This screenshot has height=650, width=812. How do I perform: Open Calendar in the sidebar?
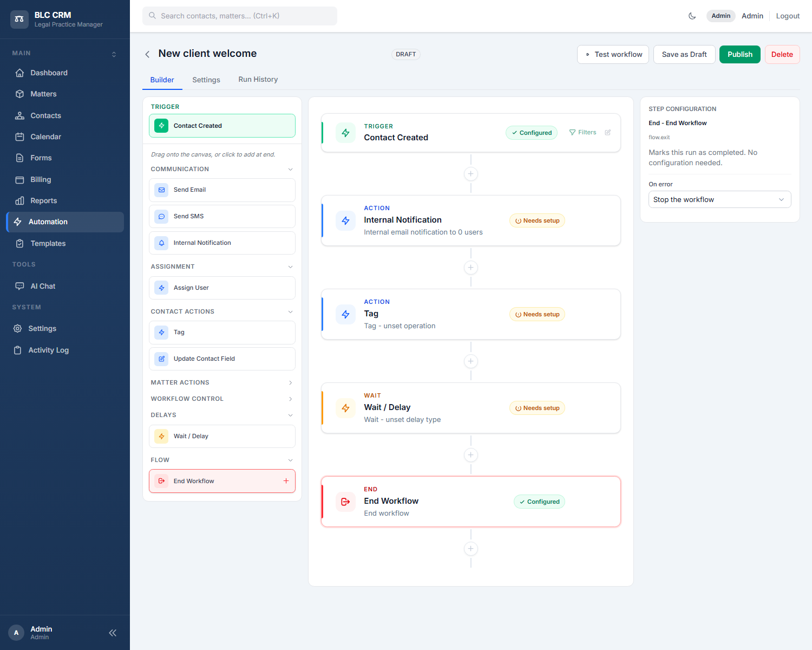click(x=65, y=136)
